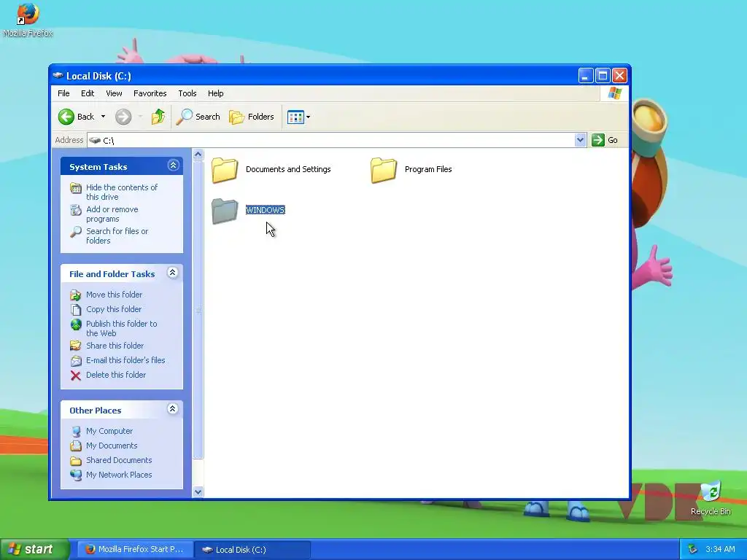Select the WINDOWS folder icon

tap(225, 211)
